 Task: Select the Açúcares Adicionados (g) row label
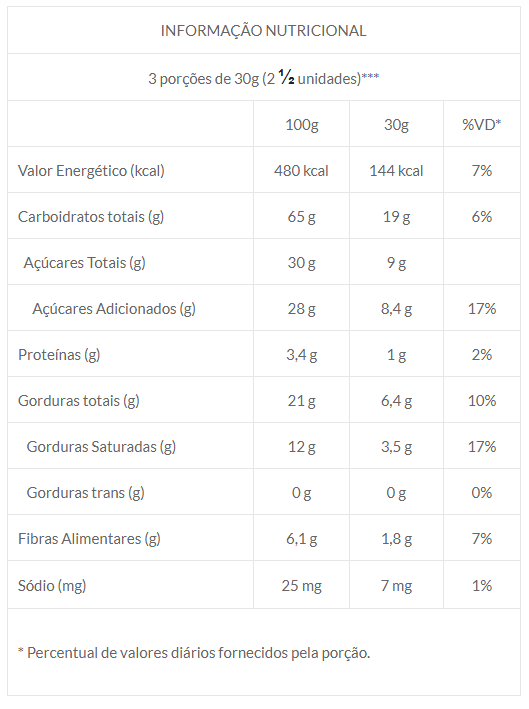point(114,309)
